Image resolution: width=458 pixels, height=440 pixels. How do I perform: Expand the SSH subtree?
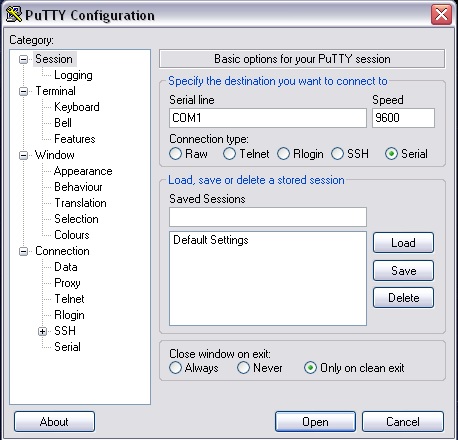pyautogui.click(x=42, y=331)
